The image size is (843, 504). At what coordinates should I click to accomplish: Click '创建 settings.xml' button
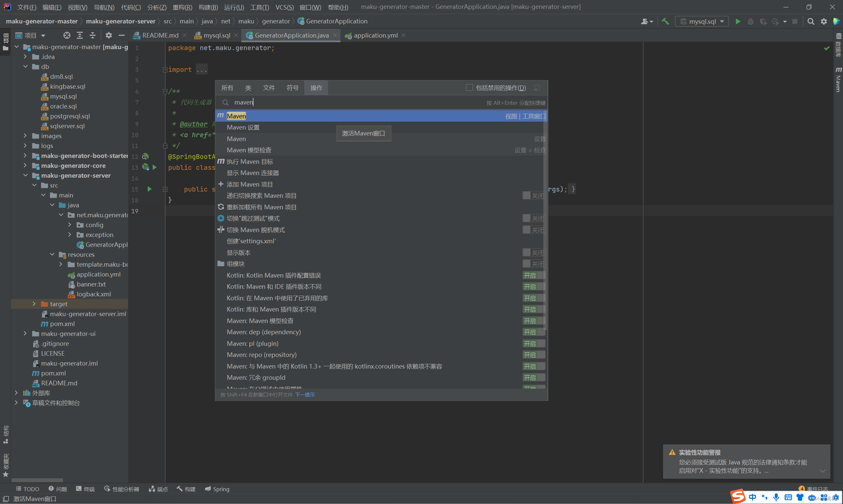[x=251, y=241]
